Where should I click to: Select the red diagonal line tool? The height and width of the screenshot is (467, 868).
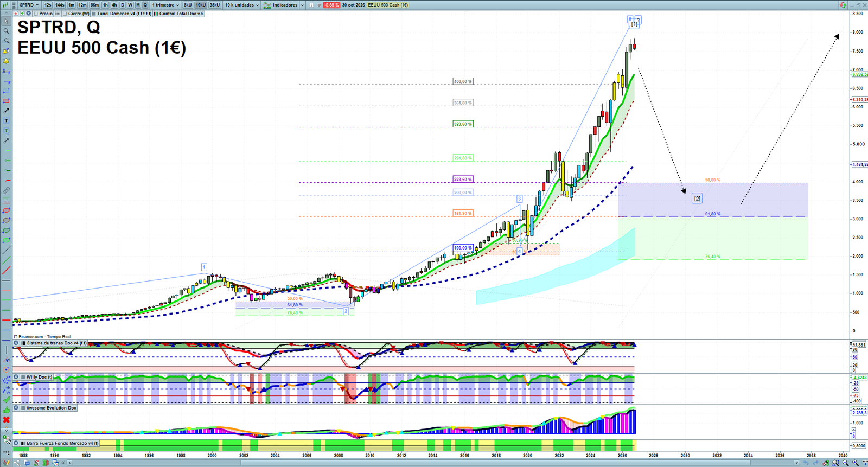click(x=7, y=270)
